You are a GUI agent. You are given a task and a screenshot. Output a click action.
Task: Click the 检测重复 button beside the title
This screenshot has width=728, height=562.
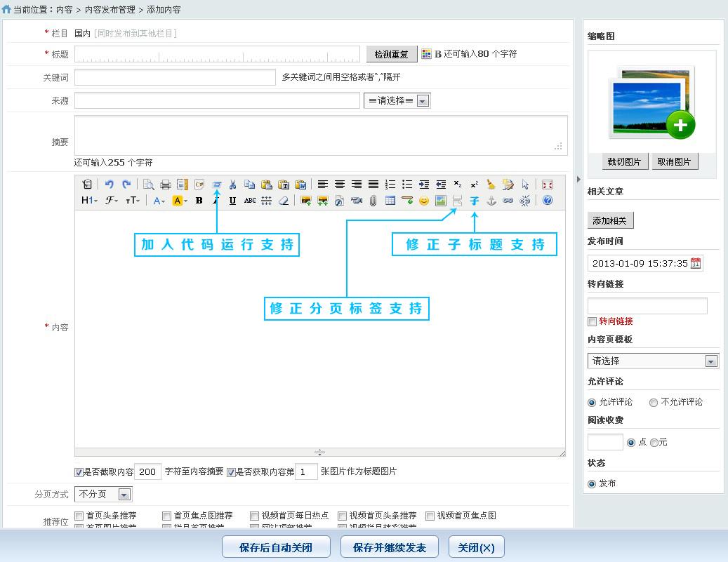click(390, 53)
